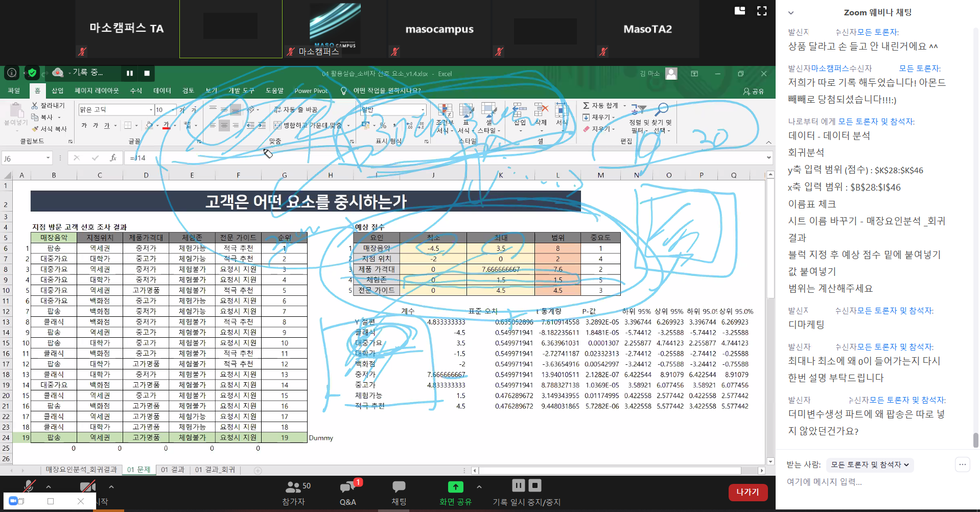Click the green Share Screen icon
Image resolution: width=980 pixels, height=512 pixels.
[455, 487]
